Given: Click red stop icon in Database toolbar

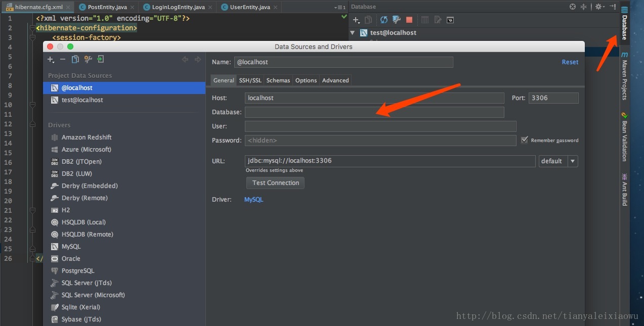Looking at the screenshot, I should click(x=409, y=20).
